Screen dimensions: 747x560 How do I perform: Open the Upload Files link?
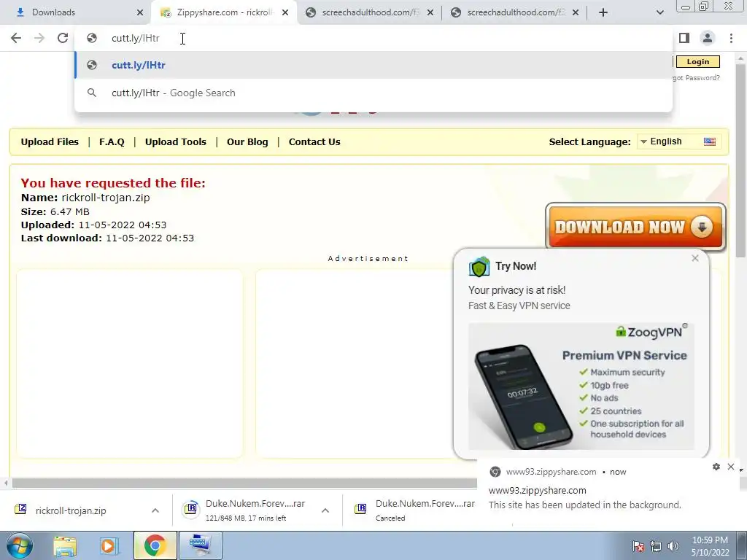tap(50, 142)
